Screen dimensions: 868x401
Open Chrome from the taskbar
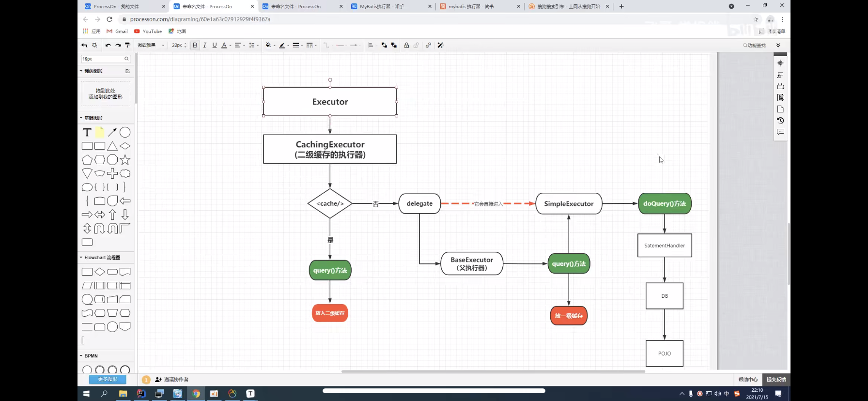pos(196,394)
